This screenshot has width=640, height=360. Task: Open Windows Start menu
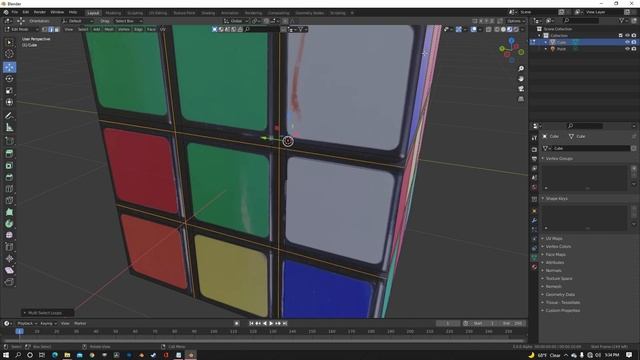point(6,355)
